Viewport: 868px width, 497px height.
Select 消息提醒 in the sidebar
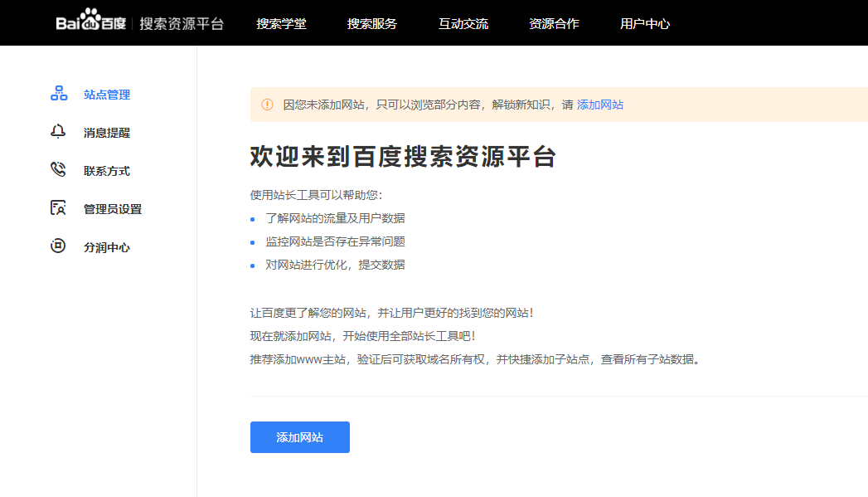[x=107, y=133]
